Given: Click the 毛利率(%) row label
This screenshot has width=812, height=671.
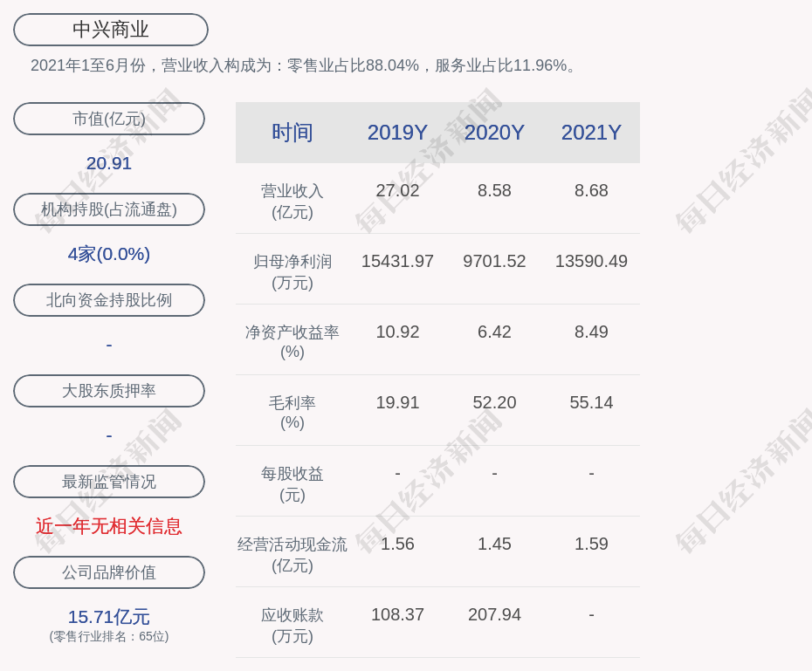Looking at the screenshot, I should pos(292,413).
